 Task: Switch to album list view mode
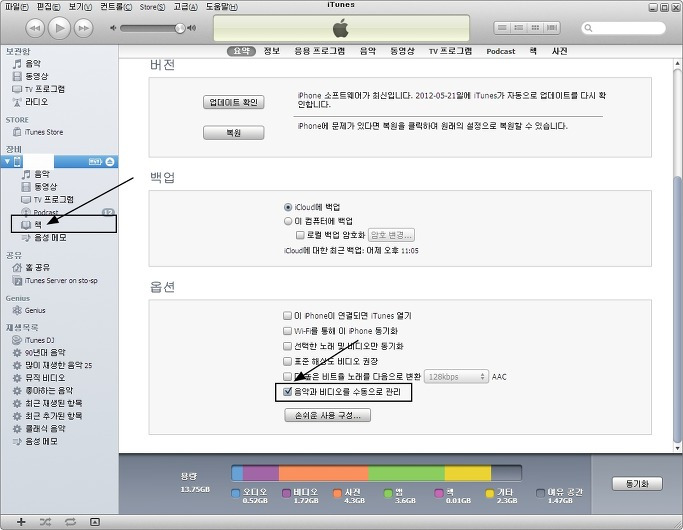[518, 28]
